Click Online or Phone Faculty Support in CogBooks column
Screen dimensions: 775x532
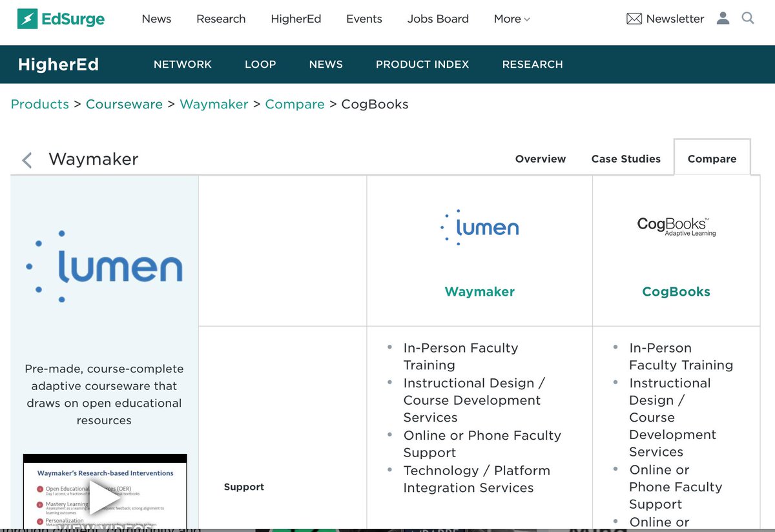click(676, 487)
